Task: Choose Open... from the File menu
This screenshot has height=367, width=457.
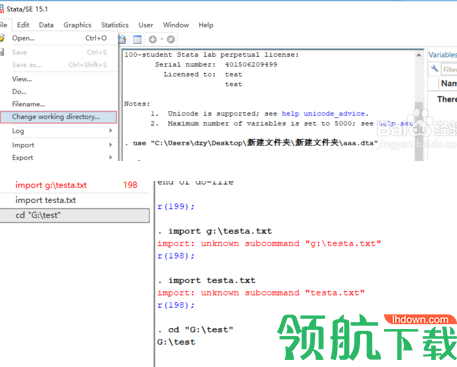Action: 59,38
